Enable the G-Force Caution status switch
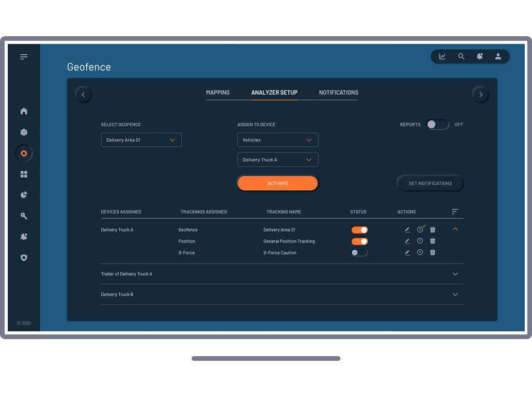 pos(359,252)
